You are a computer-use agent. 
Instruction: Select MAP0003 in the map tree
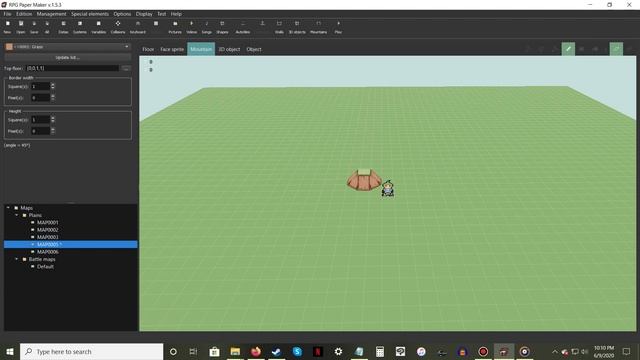(47, 237)
